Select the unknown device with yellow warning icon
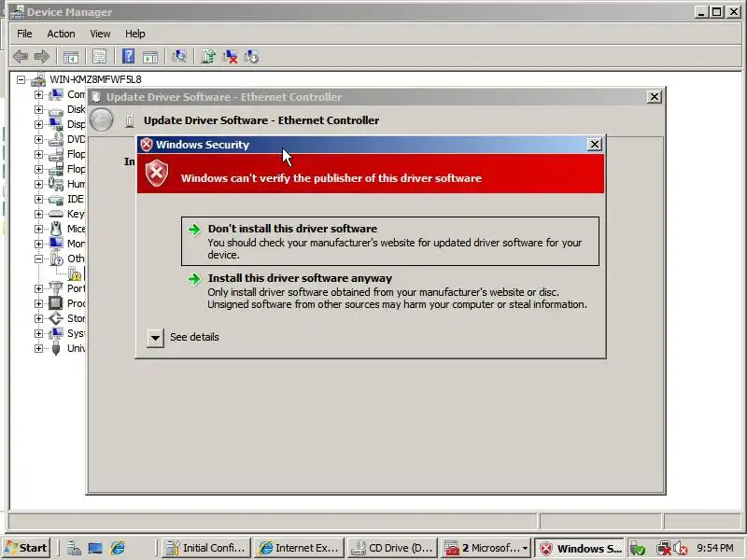The width and height of the screenshot is (747, 560). click(x=75, y=273)
